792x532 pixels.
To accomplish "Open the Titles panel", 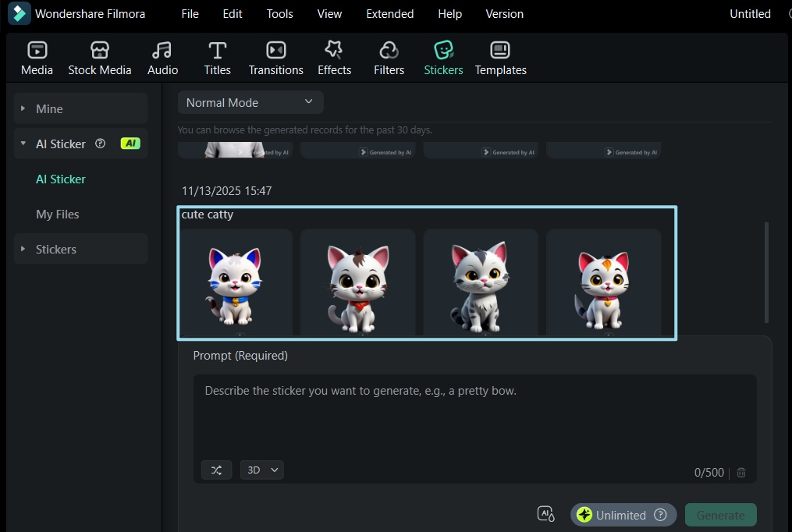I will (x=217, y=57).
